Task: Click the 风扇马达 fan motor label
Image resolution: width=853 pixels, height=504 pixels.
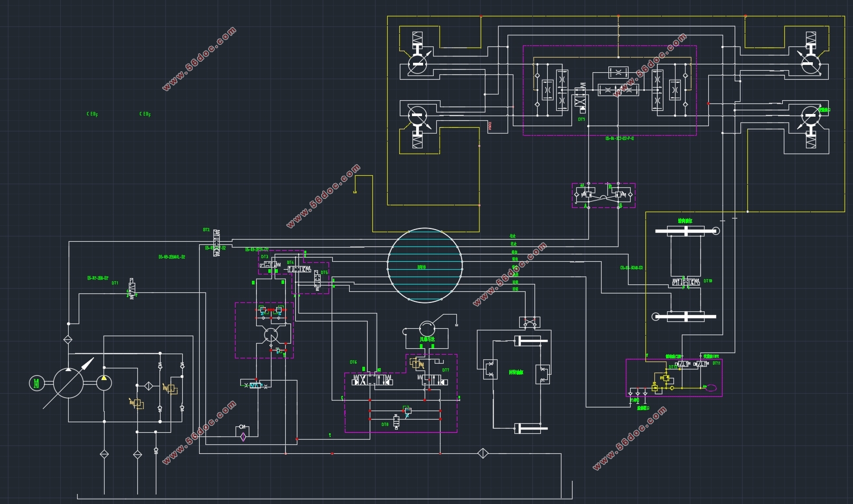Action: pyautogui.click(x=427, y=339)
